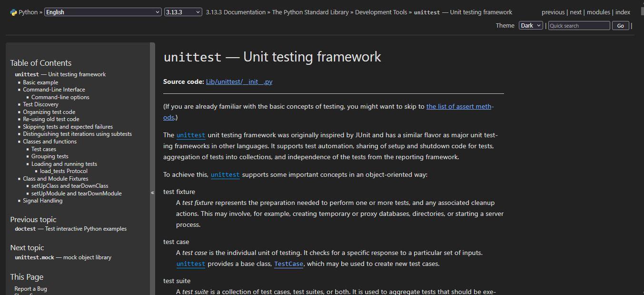Jump to Command-line options subsection

[60, 97]
